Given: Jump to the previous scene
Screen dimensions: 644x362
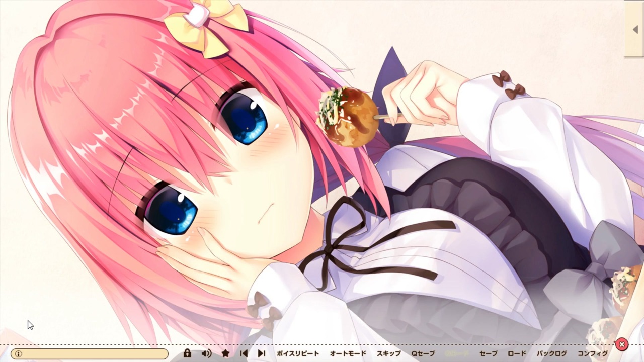Looking at the screenshot, I should 244,353.
